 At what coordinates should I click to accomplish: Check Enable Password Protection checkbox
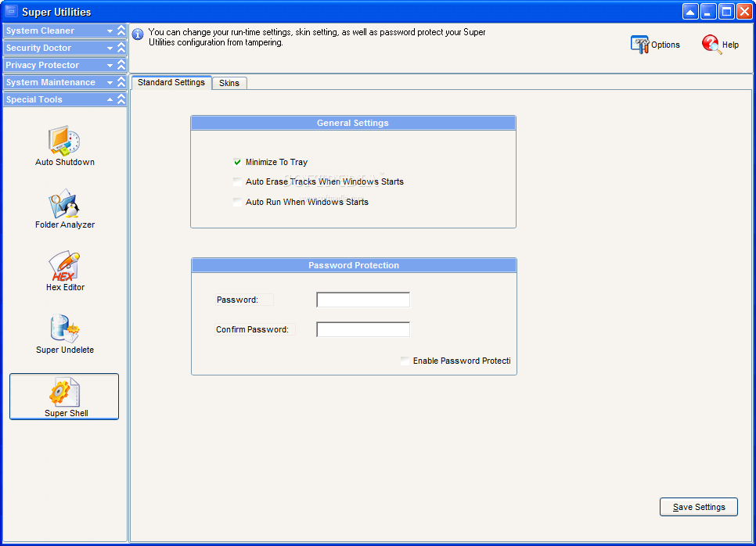click(405, 361)
